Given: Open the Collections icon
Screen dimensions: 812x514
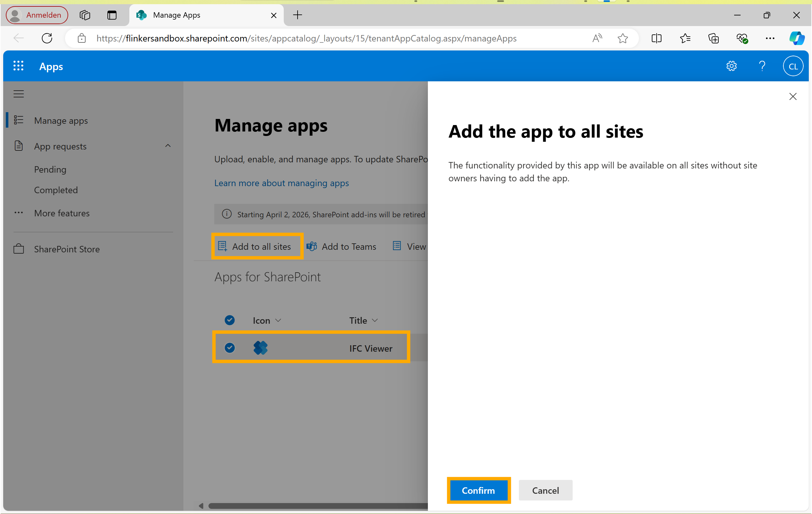Looking at the screenshot, I should pos(714,38).
